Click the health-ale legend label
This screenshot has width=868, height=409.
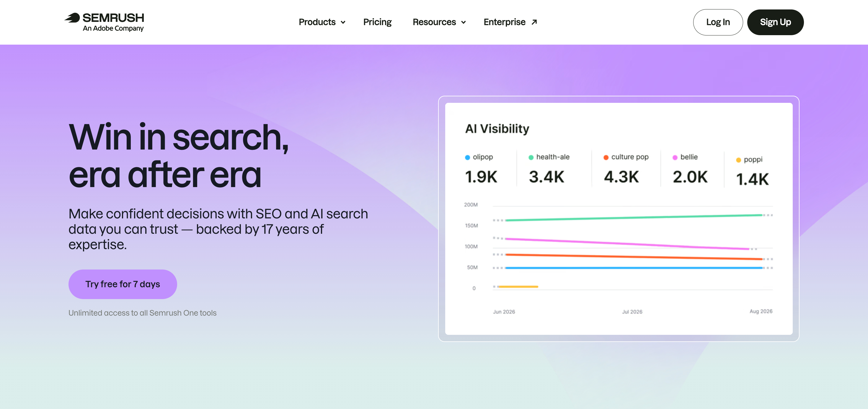553,157
